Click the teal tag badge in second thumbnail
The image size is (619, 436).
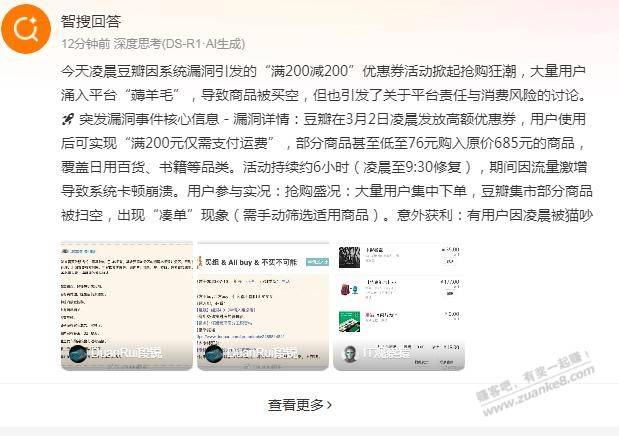point(317,261)
